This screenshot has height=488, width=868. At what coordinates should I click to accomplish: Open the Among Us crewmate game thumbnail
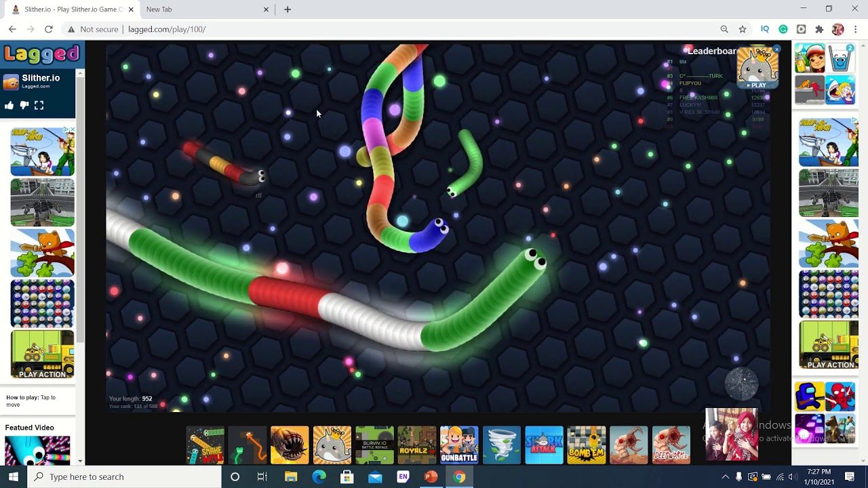(x=810, y=397)
